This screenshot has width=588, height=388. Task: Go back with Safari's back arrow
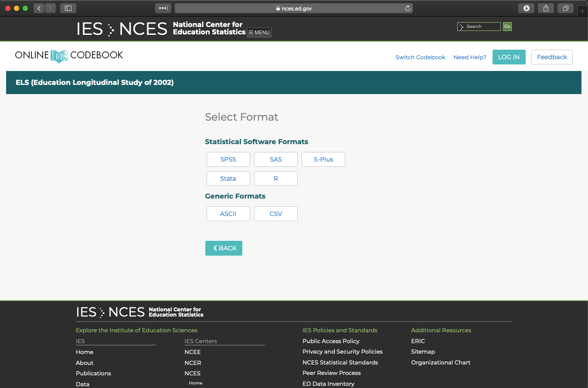click(x=39, y=8)
